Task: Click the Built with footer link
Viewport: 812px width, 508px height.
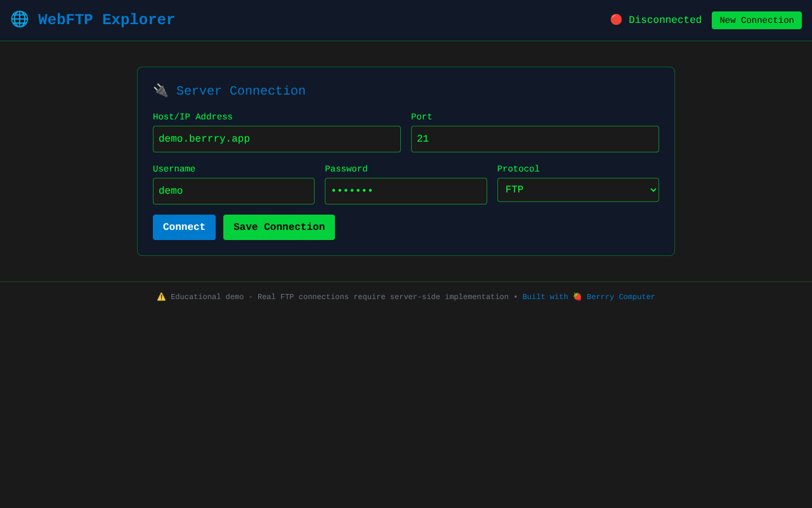Action: click(545, 297)
